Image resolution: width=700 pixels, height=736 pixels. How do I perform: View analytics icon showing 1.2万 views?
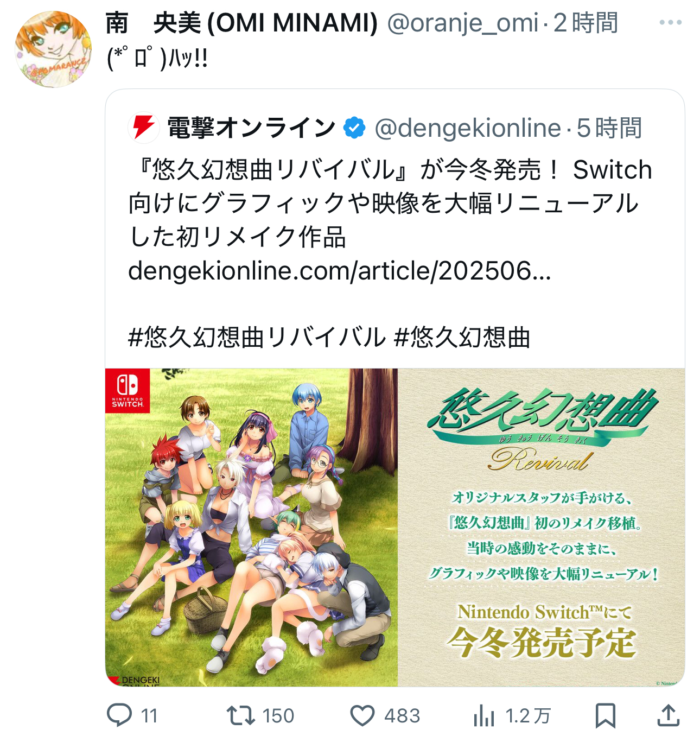pos(483,715)
